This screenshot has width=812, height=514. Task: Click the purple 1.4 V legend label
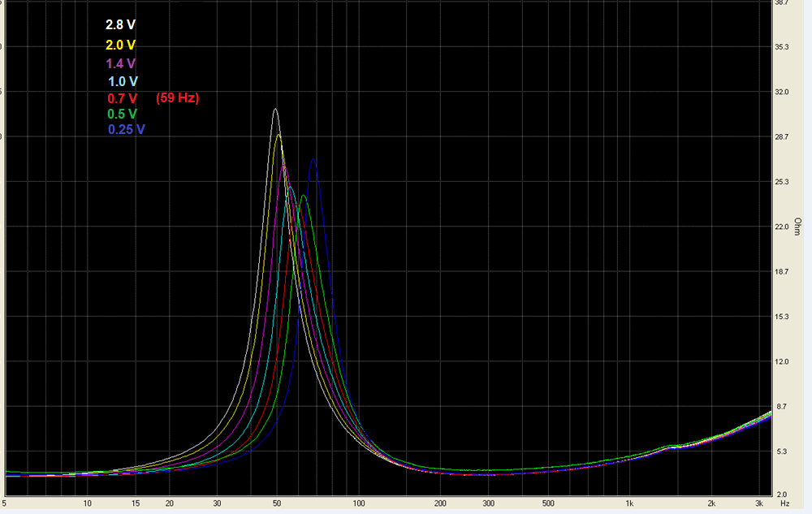coord(121,63)
